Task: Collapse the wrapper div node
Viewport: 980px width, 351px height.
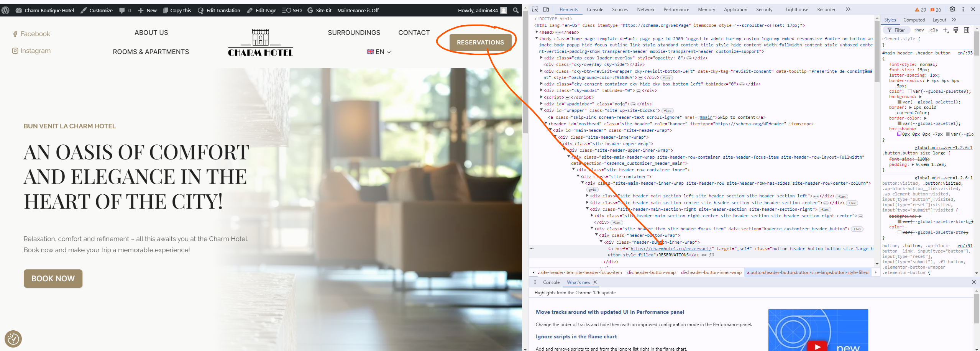Action: [x=541, y=110]
